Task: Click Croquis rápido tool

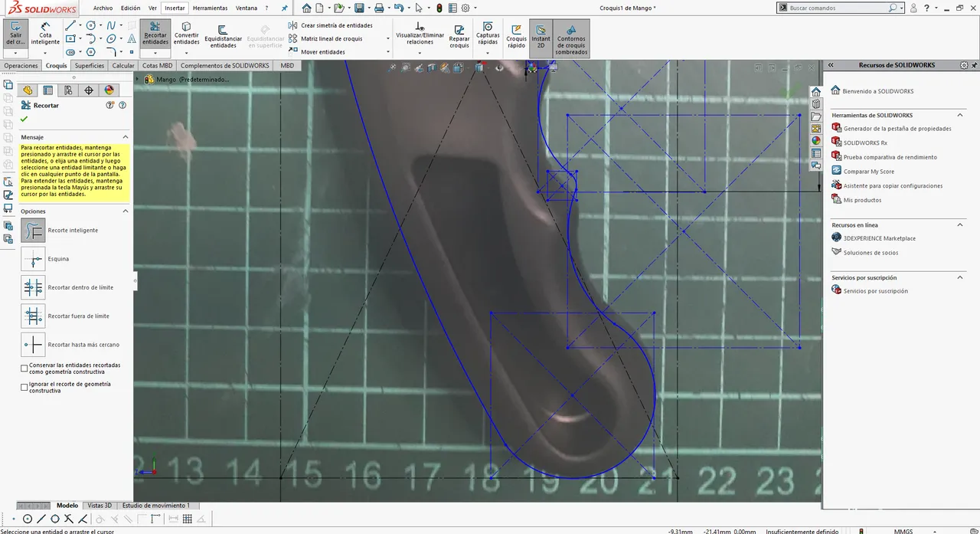Action: [x=516, y=37]
